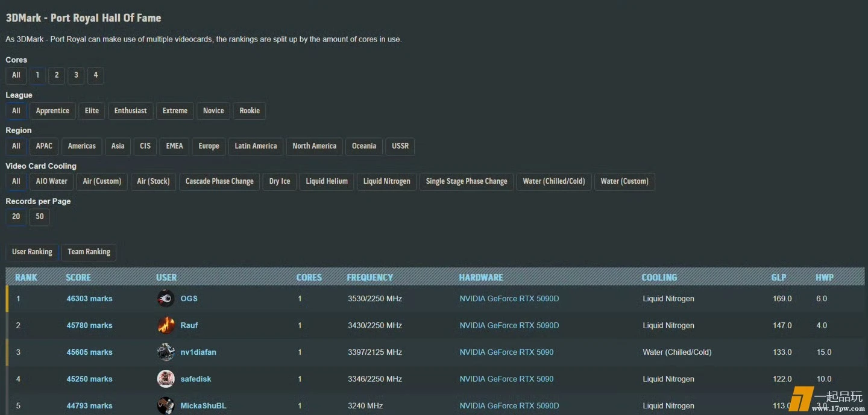Open nv1diafan's avatar icon
Viewport: 868px width, 415px height.
(166, 352)
